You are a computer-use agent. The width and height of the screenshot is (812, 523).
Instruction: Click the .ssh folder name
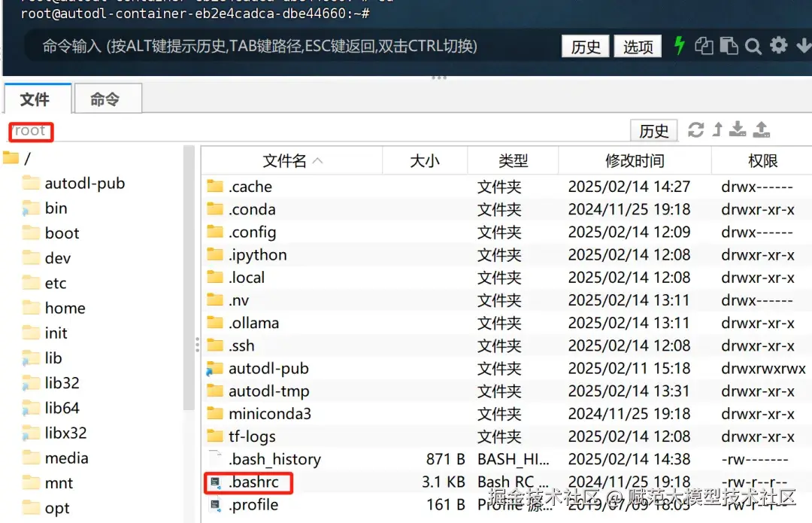[241, 345]
